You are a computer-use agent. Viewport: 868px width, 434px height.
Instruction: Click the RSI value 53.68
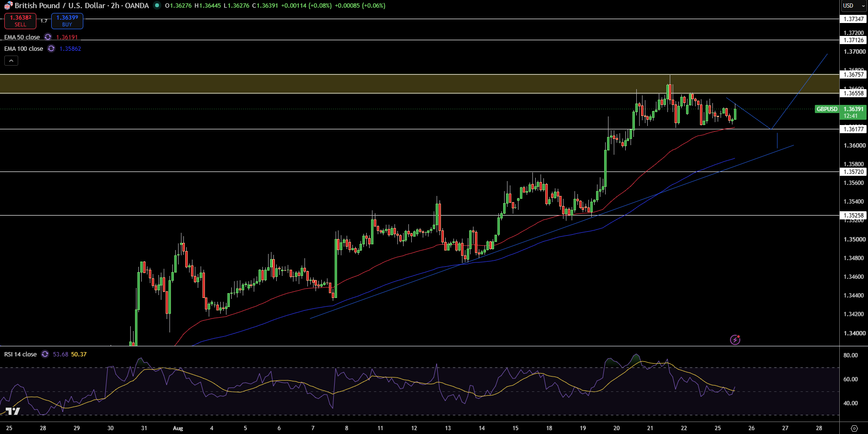(60, 354)
